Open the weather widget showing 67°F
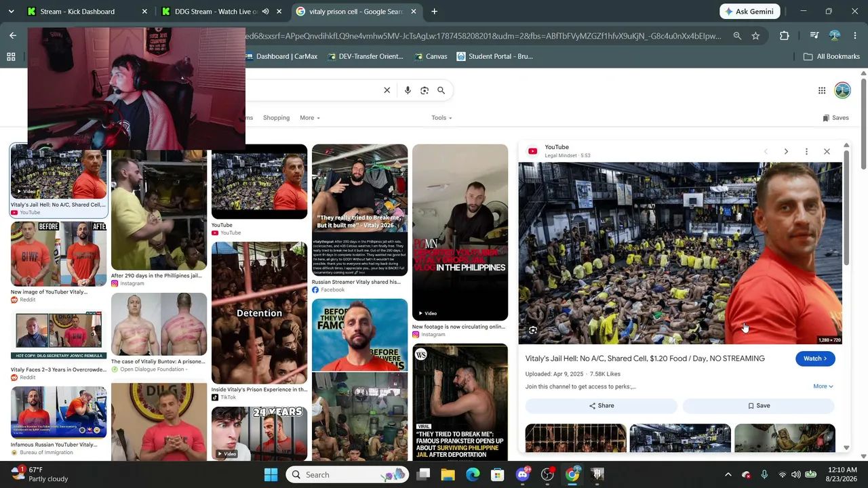Image resolution: width=868 pixels, height=488 pixels. click(x=41, y=474)
